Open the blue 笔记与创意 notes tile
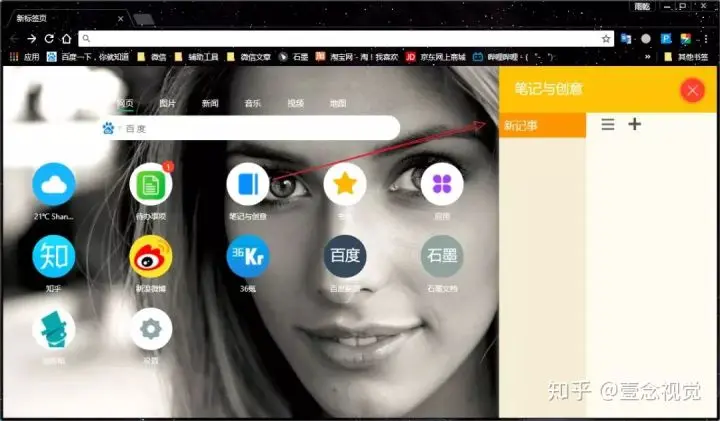The height and width of the screenshot is (421, 720). click(248, 184)
